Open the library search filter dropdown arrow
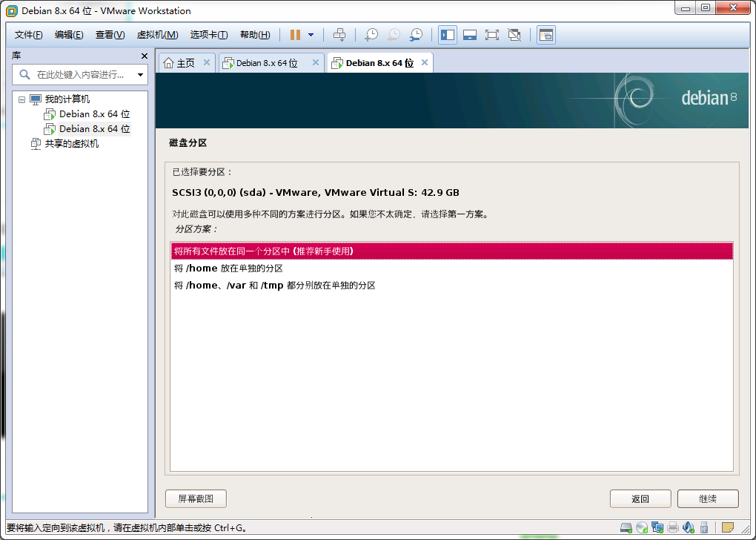The width and height of the screenshot is (756, 540). [140, 75]
